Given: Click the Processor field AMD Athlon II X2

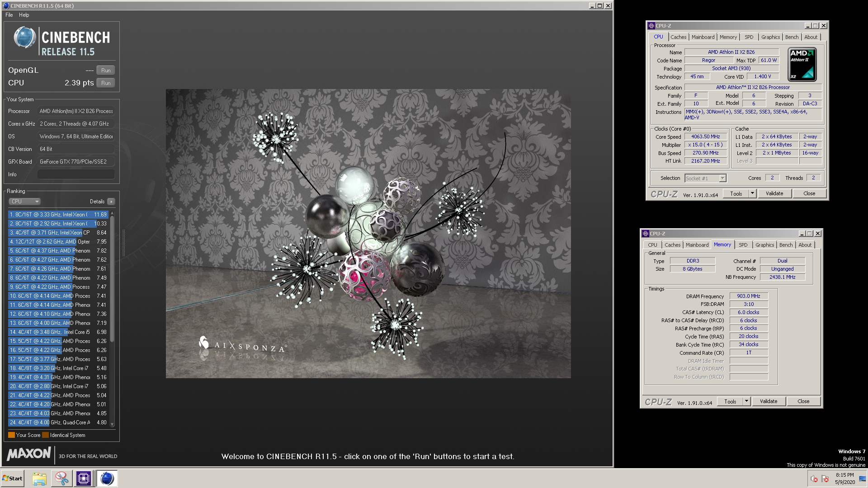Looking at the screenshot, I should [76, 111].
